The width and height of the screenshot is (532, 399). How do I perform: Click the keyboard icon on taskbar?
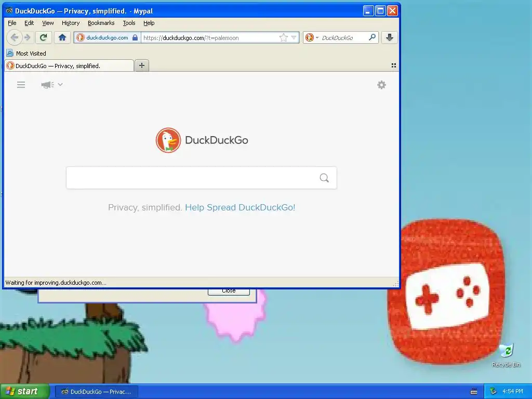point(474,392)
